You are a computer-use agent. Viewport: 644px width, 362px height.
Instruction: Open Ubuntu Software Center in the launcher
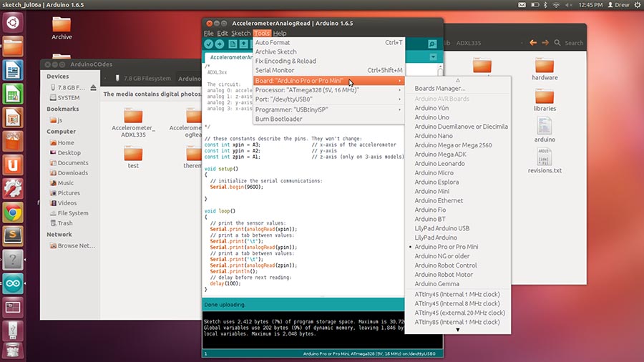13,141
